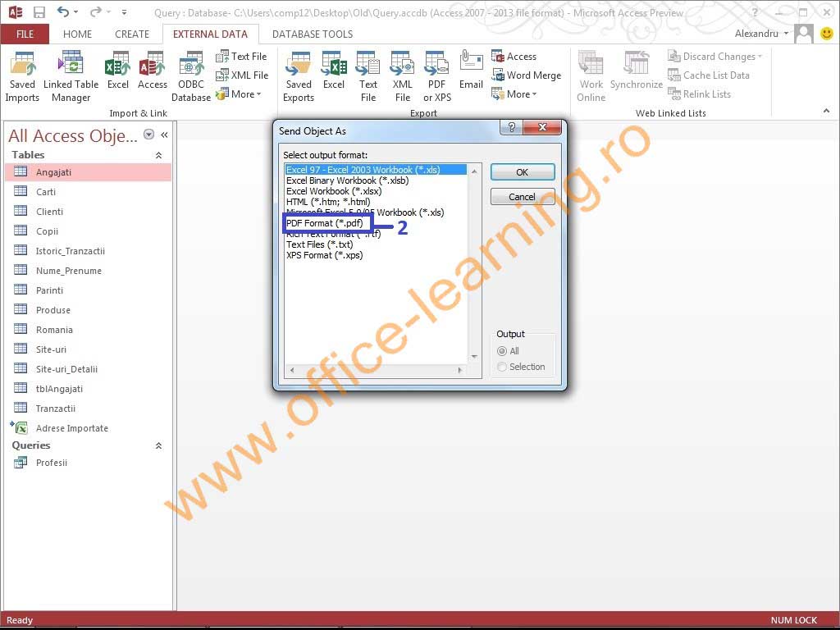The image size is (840, 630).
Task: Expand the More dropdown in Import & Link
Action: click(x=239, y=94)
